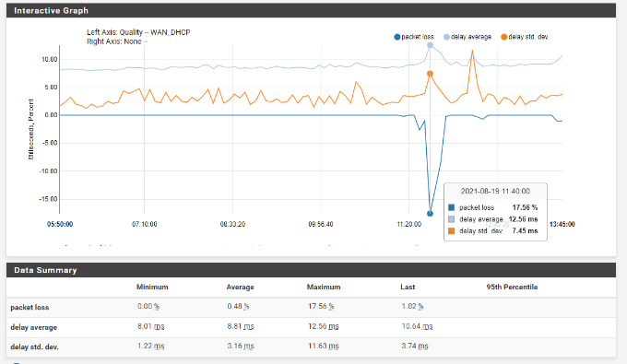Click the Interactive Graph panel header
The height and width of the screenshot is (364, 627).
[x=311, y=11]
